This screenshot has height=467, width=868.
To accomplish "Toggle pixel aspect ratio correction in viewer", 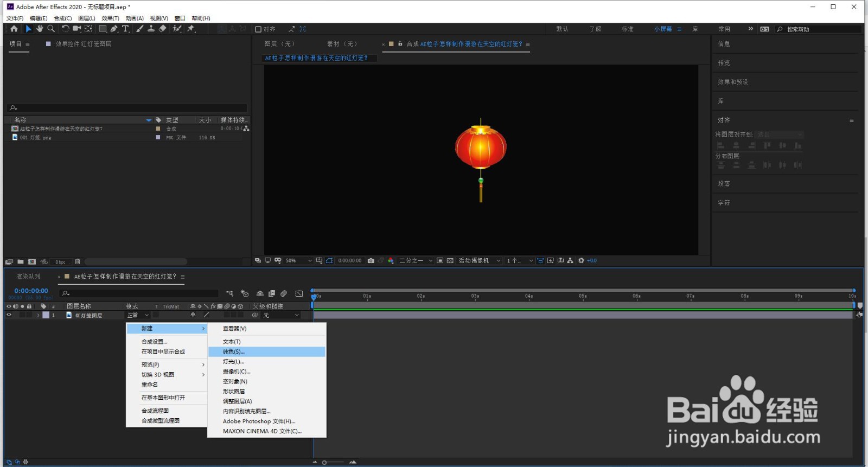I will coord(540,261).
